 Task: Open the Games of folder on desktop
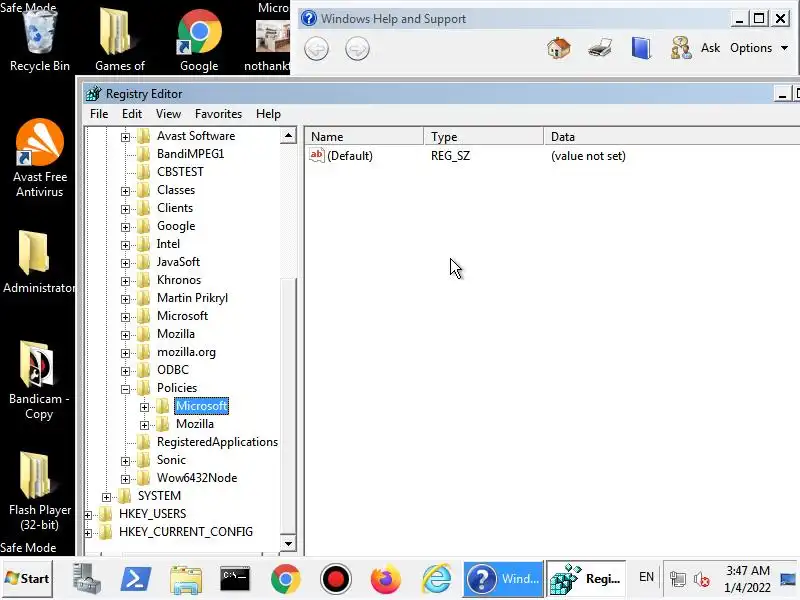(x=119, y=38)
